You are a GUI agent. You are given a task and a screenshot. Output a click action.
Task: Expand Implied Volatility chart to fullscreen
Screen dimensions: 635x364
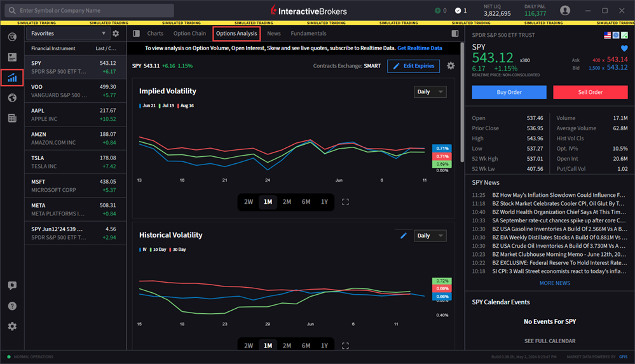[345, 202]
